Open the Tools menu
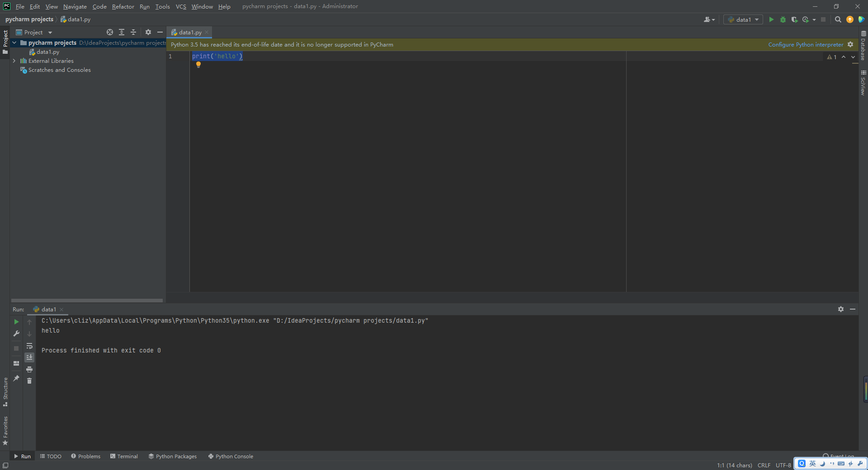The width and height of the screenshot is (868, 470). pos(162,6)
